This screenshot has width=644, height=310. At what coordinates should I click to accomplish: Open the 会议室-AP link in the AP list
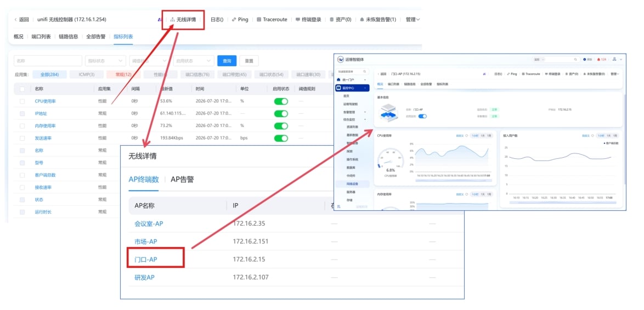coord(149,223)
